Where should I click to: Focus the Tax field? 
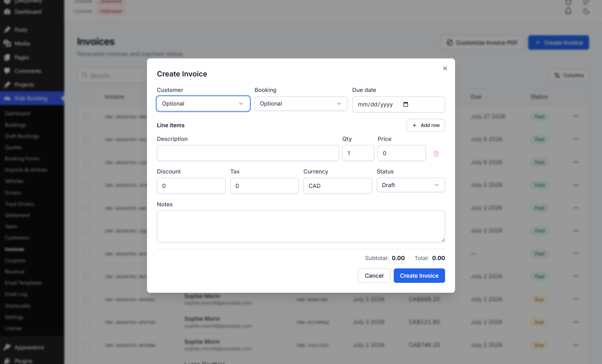(x=264, y=186)
